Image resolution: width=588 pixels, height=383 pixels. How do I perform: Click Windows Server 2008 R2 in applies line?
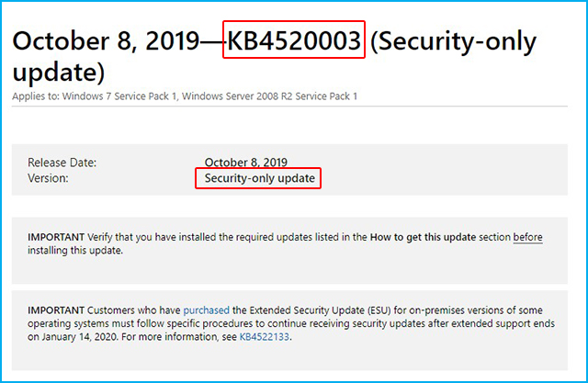pos(237,96)
